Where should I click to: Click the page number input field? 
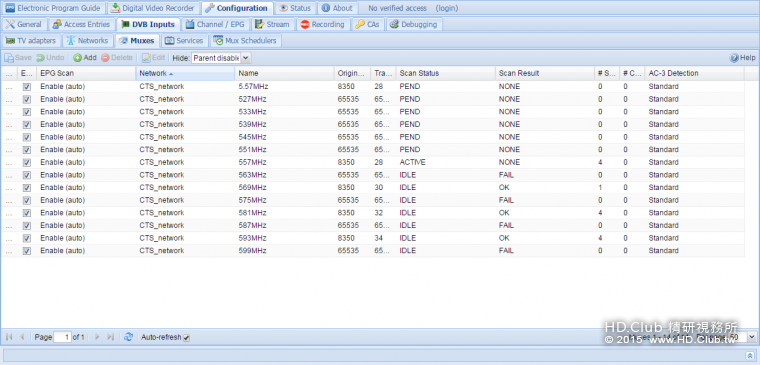(x=62, y=337)
